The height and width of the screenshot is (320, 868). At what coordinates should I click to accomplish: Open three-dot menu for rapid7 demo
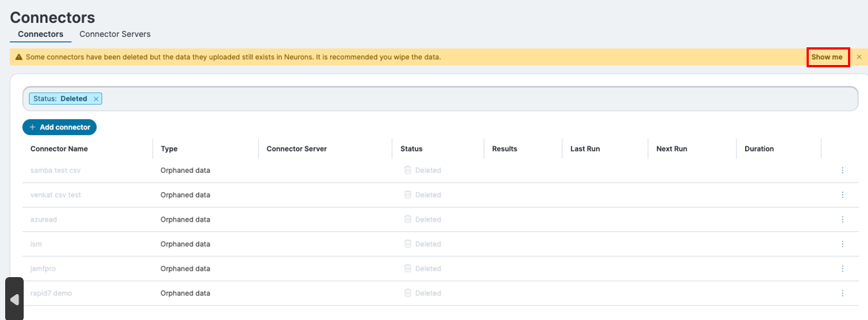(x=842, y=293)
